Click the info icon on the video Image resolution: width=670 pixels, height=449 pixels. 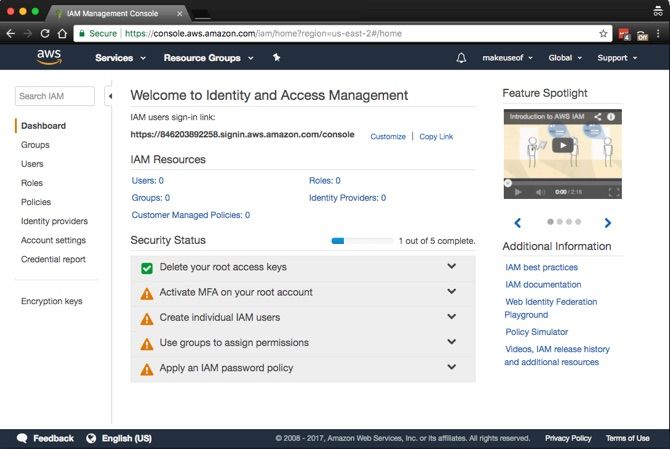(x=611, y=117)
